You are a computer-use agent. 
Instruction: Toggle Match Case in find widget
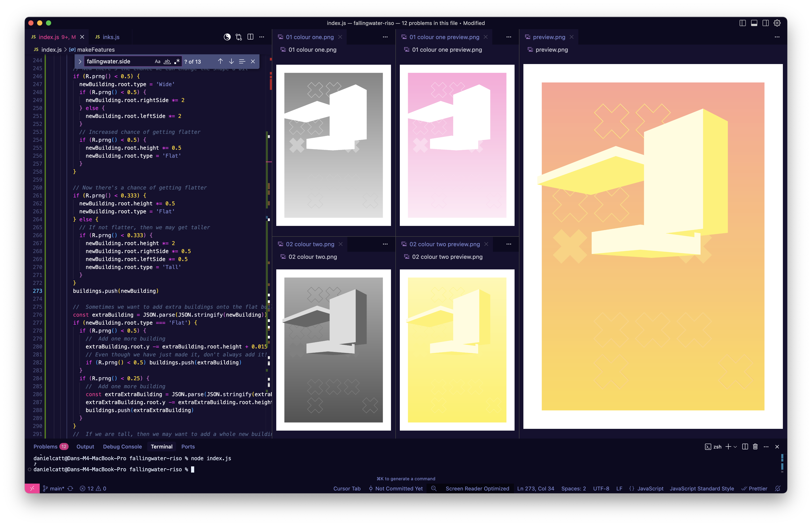point(157,61)
